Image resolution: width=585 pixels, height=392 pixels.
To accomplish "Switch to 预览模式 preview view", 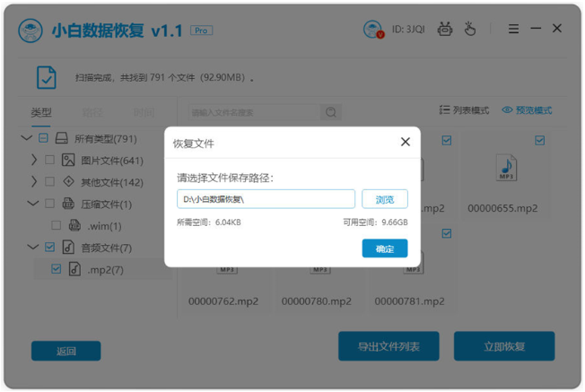I will (527, 110).
